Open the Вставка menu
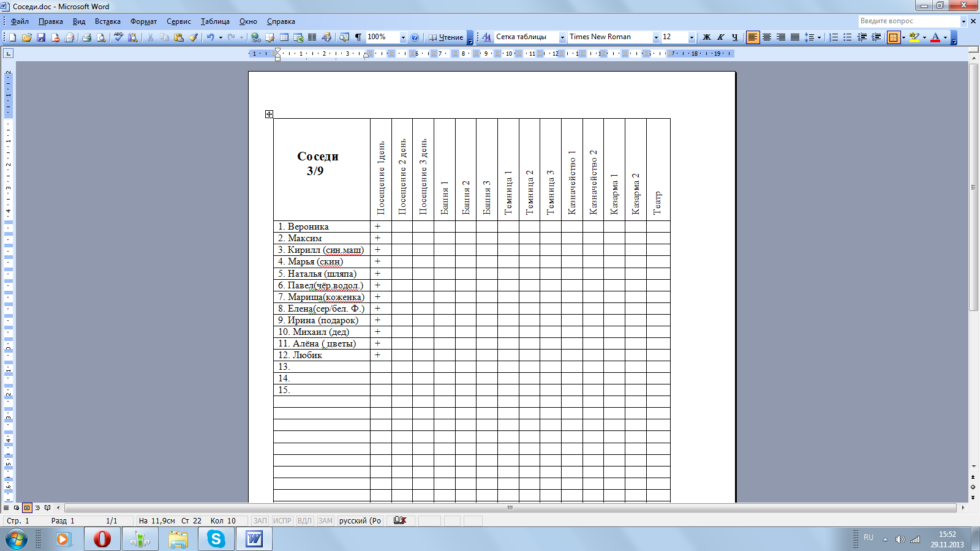This screenshot has width=980, height=551. coord(108,21)
